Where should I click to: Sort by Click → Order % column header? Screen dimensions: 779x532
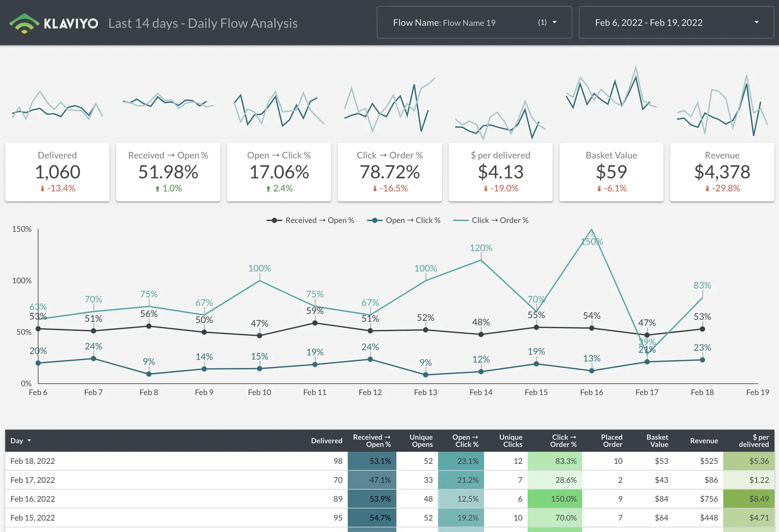tap(563, 440)
